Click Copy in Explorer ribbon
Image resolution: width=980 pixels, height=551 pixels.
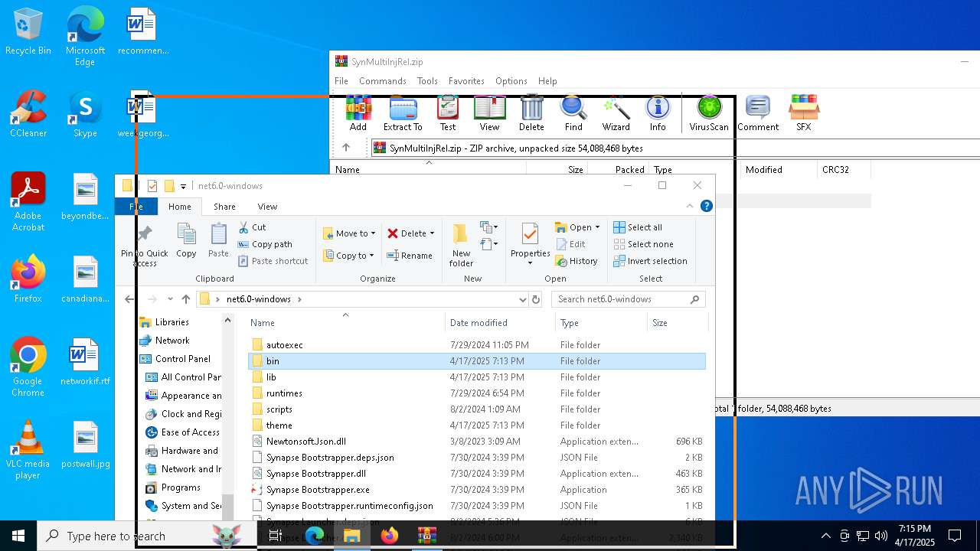point(186,241)
